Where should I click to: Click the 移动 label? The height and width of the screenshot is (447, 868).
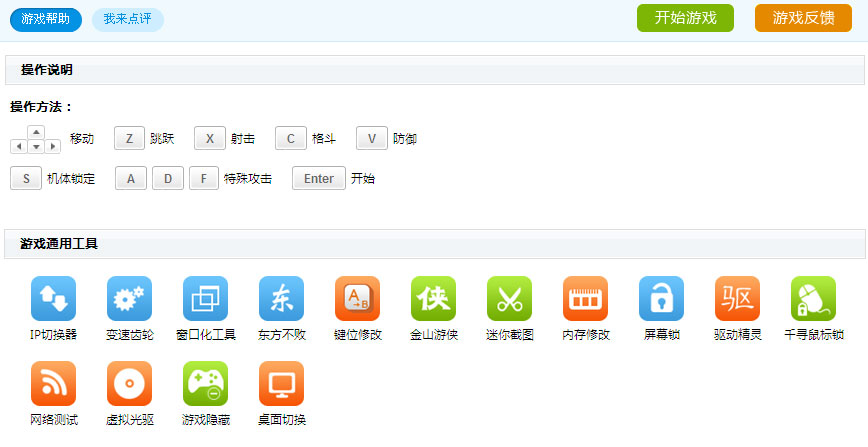[x=82, y=138]
